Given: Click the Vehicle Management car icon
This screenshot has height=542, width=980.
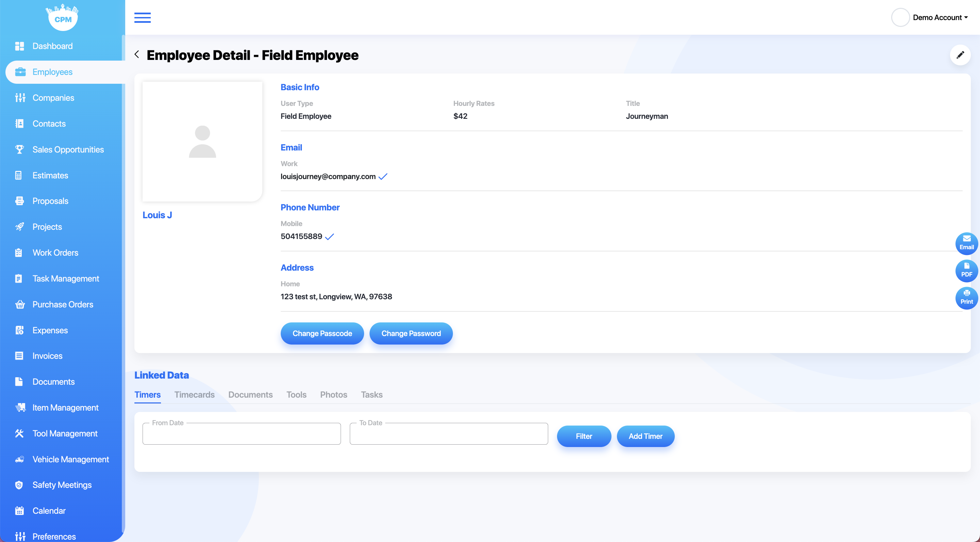Looking at the screenshot, I should 20,459.
